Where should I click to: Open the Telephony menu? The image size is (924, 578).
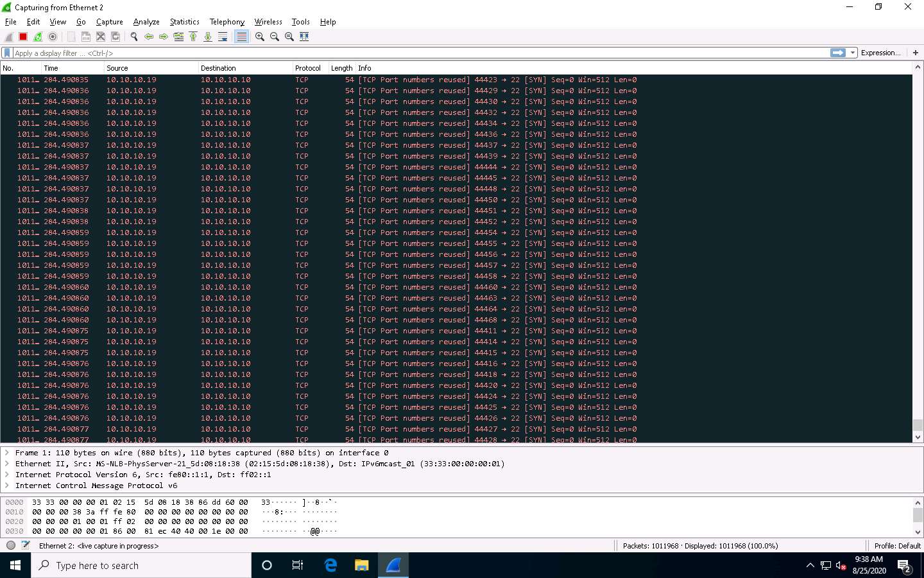click(x=227, y=22)
